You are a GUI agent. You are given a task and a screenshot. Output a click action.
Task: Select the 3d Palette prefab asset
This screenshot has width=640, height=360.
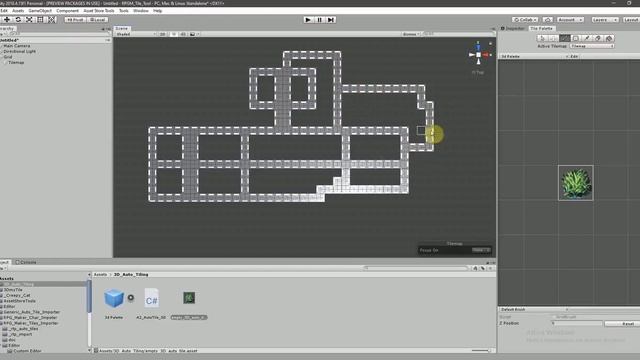pyautogui.click(x=114, y=298)
